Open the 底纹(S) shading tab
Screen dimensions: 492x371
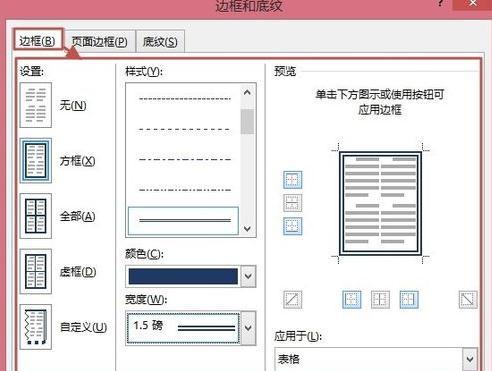click(x=160, y=42)
